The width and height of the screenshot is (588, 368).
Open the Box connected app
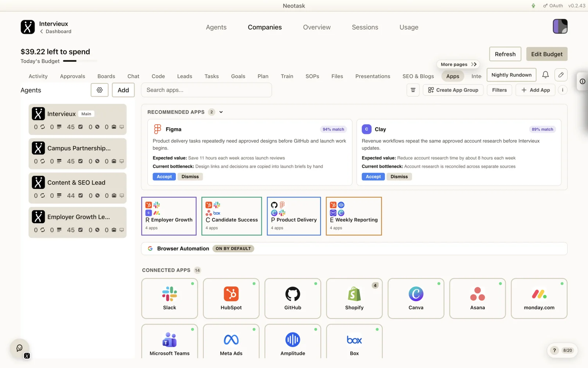point(354,342)
